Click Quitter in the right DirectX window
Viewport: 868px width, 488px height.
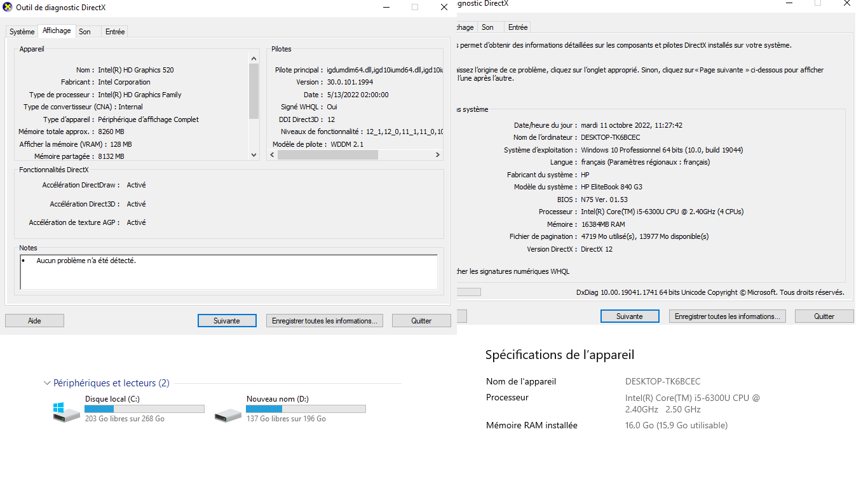824,316
